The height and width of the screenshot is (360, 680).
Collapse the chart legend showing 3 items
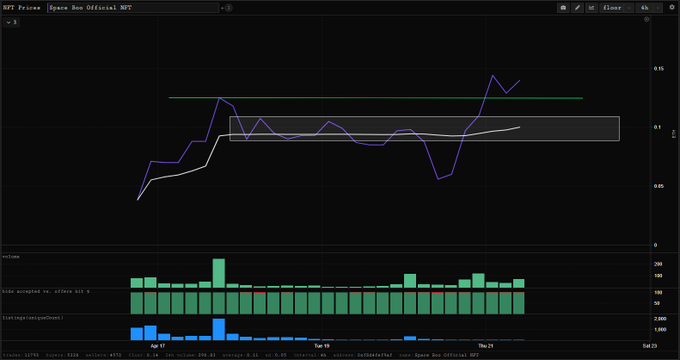click(x=11, y=22)
